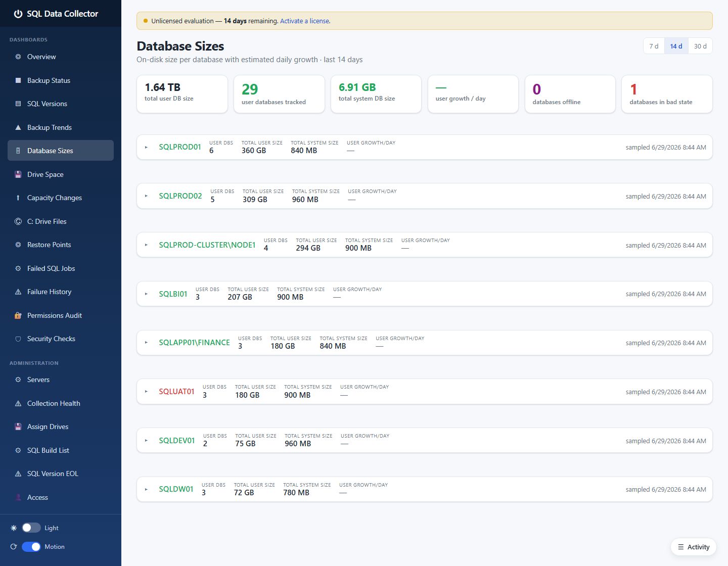Disable the Motion switch
The height and width of the screenshot is (566, 728).
31,546
